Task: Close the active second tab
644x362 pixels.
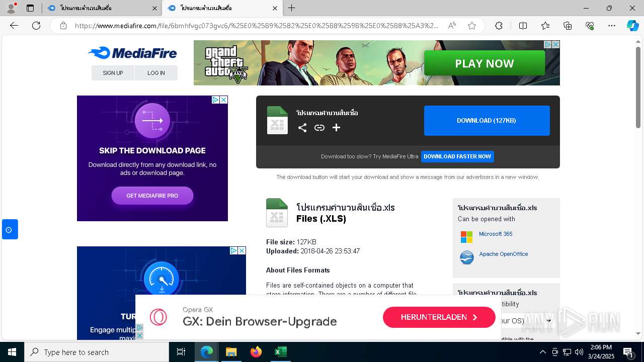Action: click(275, 8)
